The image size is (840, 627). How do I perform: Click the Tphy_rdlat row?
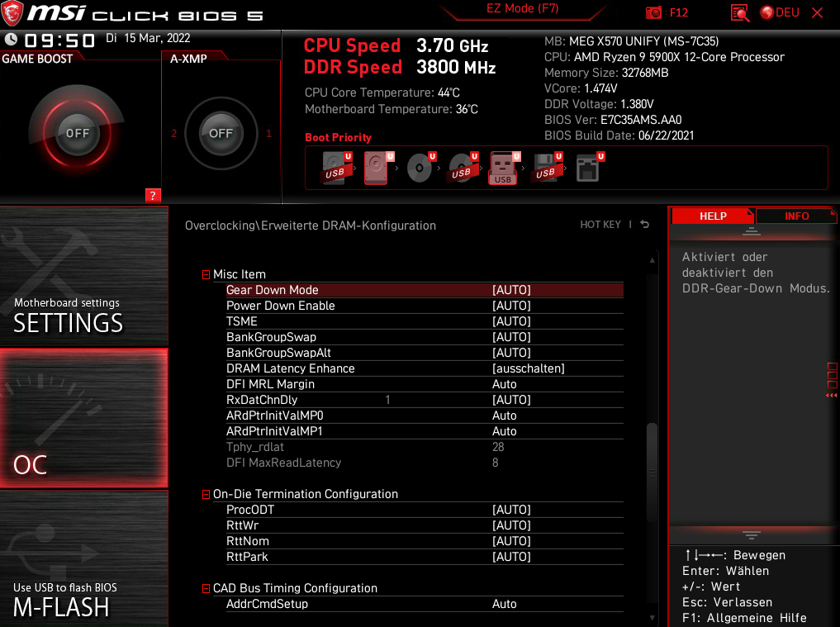point(425,447)
